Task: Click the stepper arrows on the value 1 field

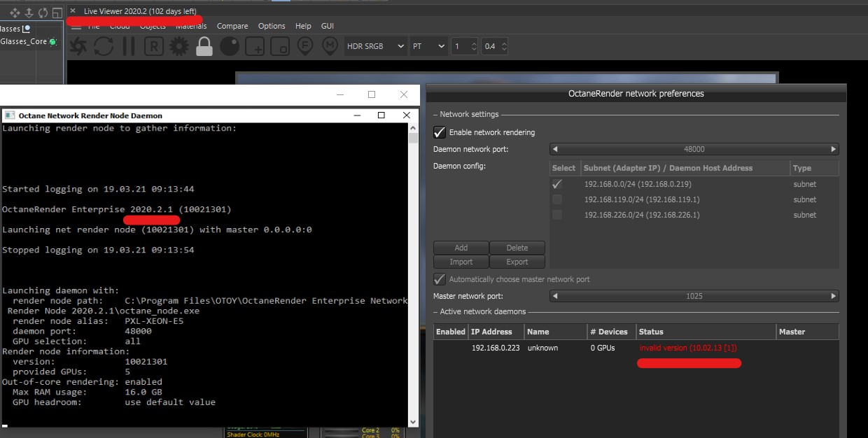Action: [x=474, y=46]
